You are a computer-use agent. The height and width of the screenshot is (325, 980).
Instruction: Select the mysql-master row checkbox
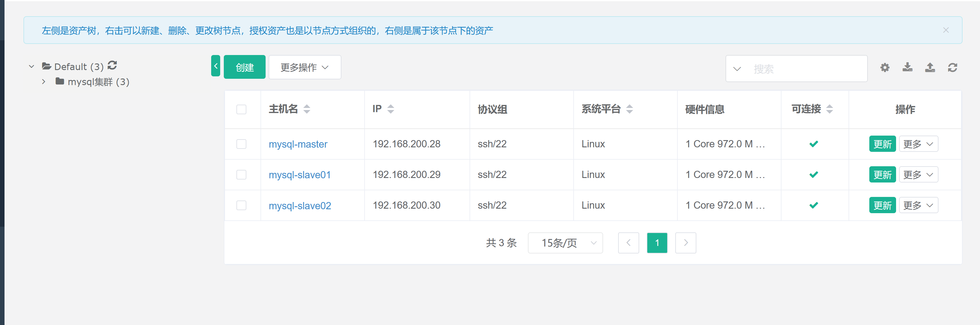pyautogui.click(x=241, y=144)
